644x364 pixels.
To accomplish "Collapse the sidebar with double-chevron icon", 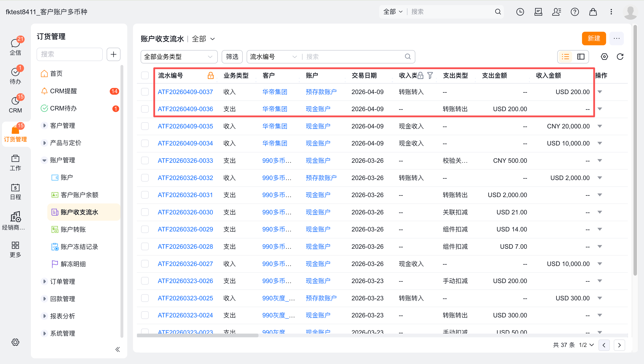I will [x=117, y=349].
